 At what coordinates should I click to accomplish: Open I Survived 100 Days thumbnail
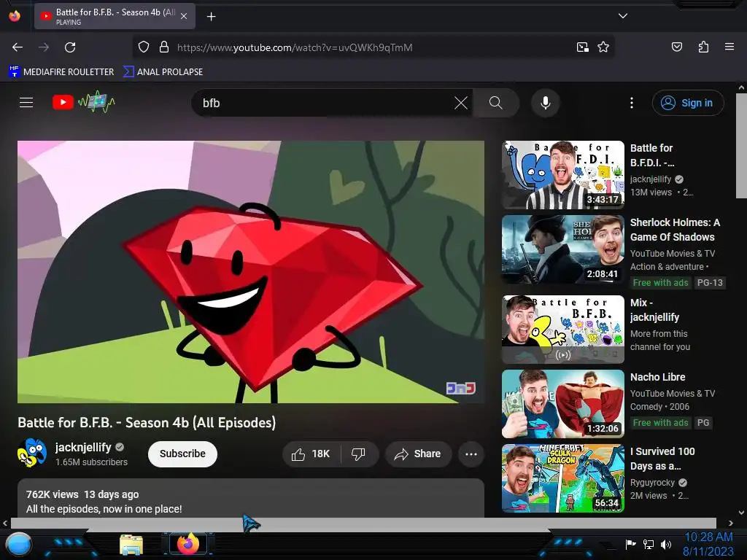pyautogui.click(x=563, y=478)
